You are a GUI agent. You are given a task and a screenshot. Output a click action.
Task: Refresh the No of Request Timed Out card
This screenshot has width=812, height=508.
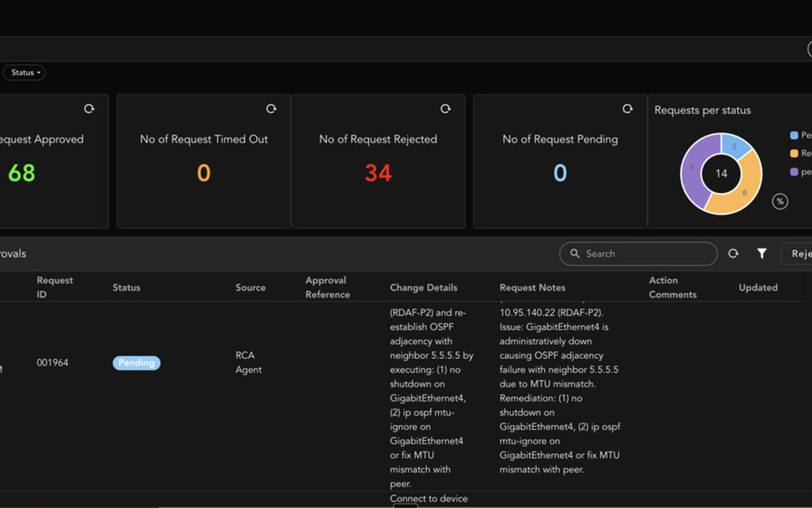[x=272, y=109]
